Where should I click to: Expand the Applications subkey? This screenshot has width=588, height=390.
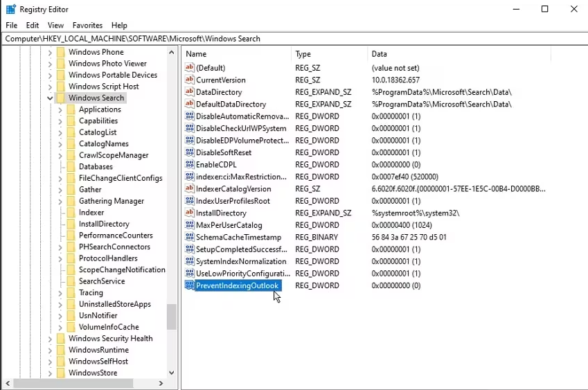click(x=60, y=110)
